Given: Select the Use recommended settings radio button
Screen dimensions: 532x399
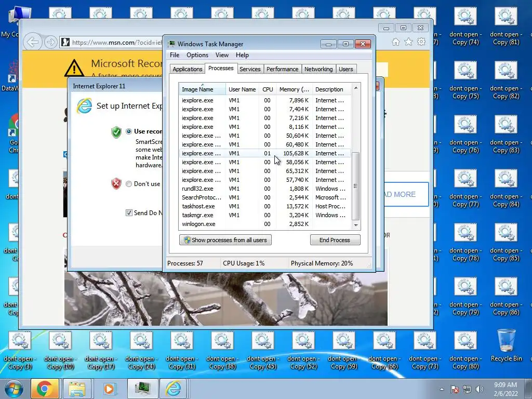Looking at the screenshot, I should (129, 131).
